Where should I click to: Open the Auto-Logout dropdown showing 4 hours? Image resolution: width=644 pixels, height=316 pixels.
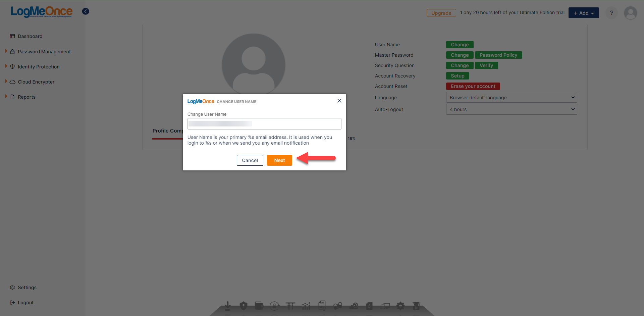click(x=512, y=109)
